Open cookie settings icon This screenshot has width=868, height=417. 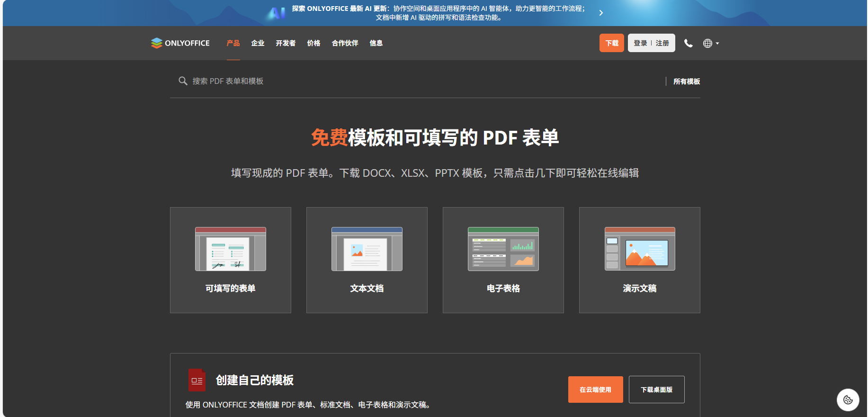pos(848,400)
